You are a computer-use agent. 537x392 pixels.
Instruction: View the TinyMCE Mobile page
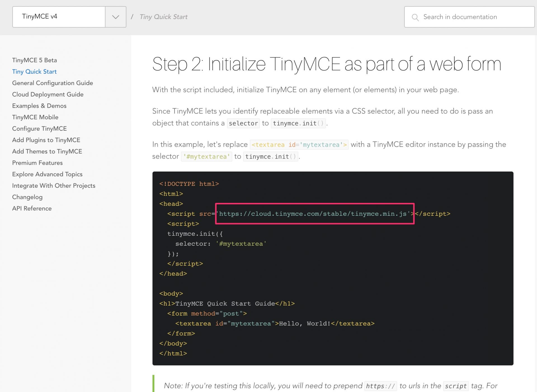[x=35, y=117]
